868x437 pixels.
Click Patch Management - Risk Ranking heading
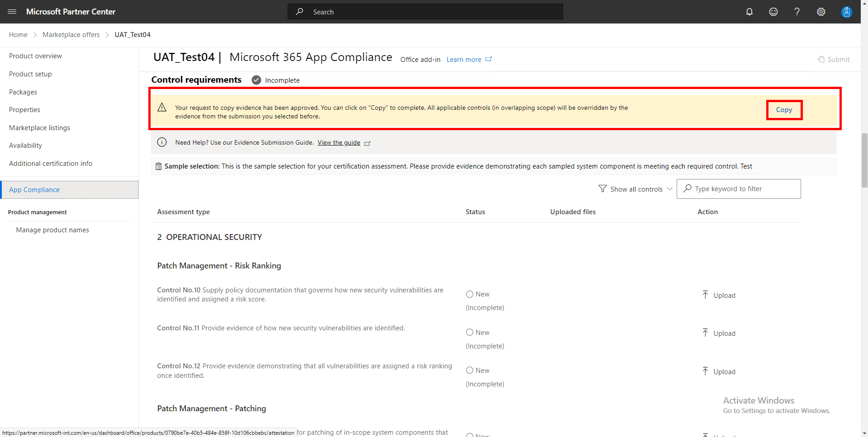(219, 266)
